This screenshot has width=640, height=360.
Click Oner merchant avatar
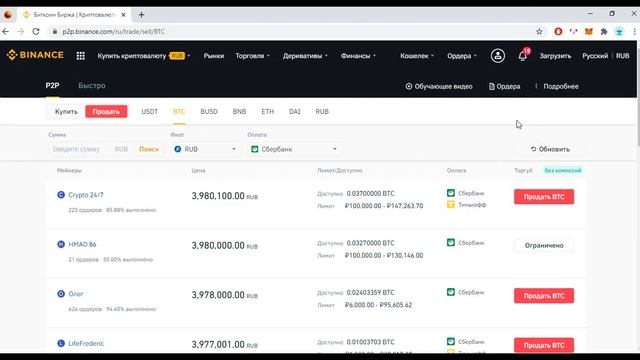61,293
